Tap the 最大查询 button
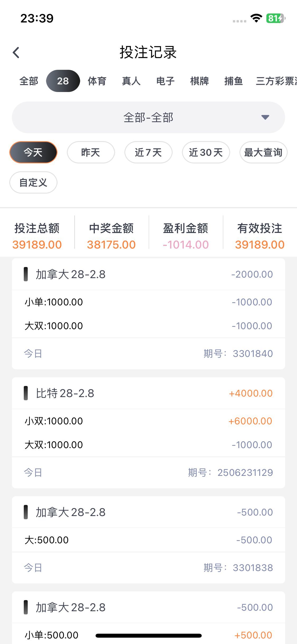 point(263,152)
